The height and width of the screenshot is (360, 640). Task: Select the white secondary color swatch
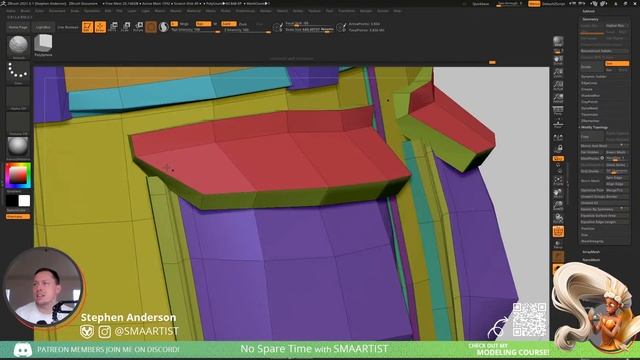coord(24,200)
